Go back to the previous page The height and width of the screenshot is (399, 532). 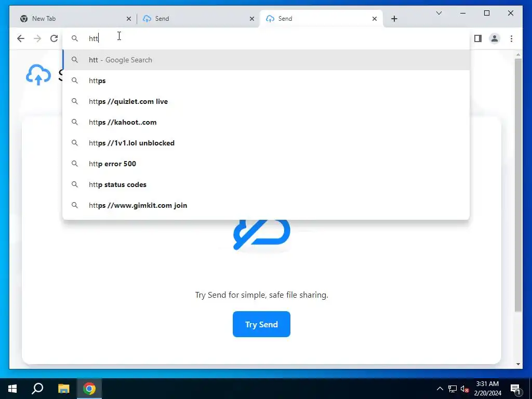(21, 38)
